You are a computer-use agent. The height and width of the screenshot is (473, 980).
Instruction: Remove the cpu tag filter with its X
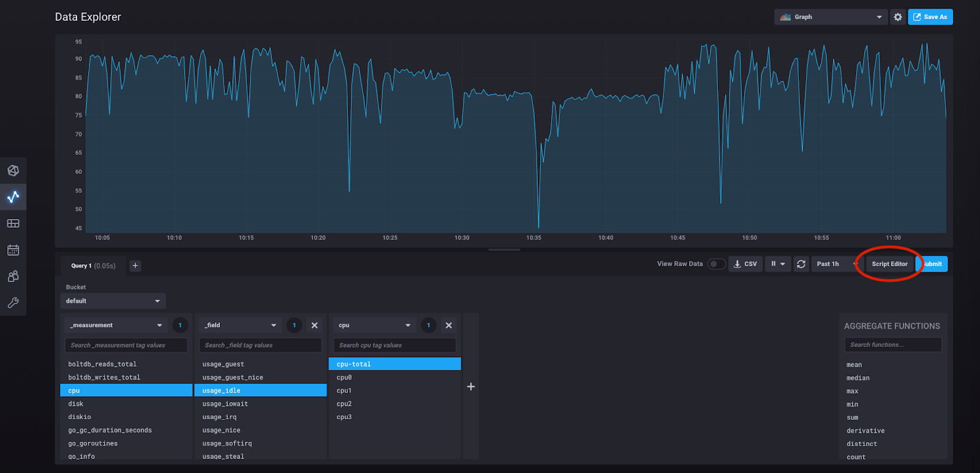[x=448, y=326]
